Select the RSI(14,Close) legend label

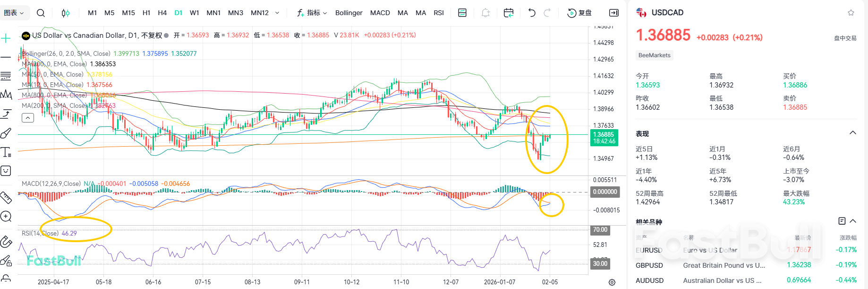40,233
